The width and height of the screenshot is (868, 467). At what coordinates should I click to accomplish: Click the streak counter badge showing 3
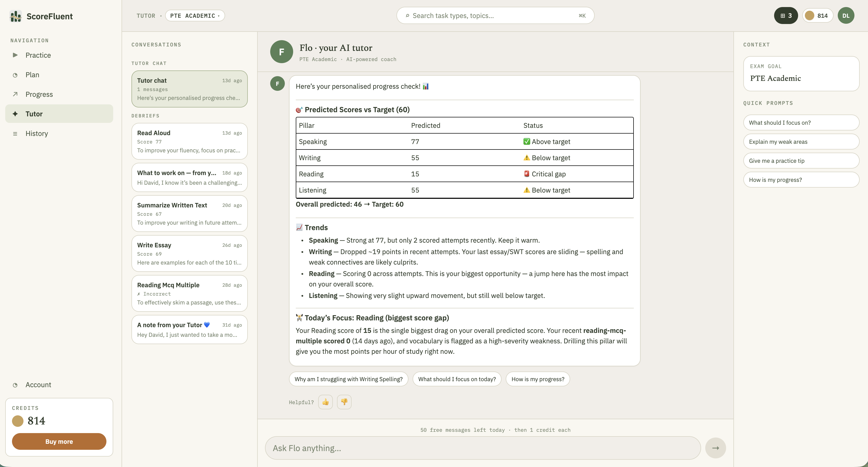click(x=786, y=15)
